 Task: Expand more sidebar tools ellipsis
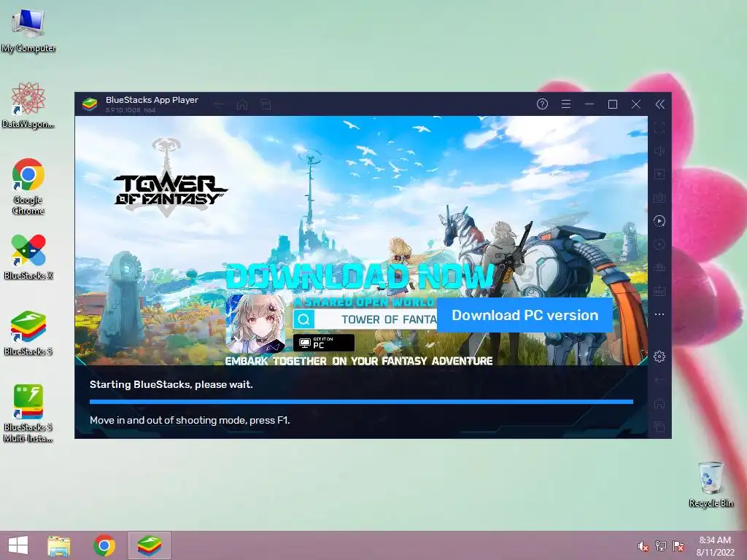coord(659,314)
